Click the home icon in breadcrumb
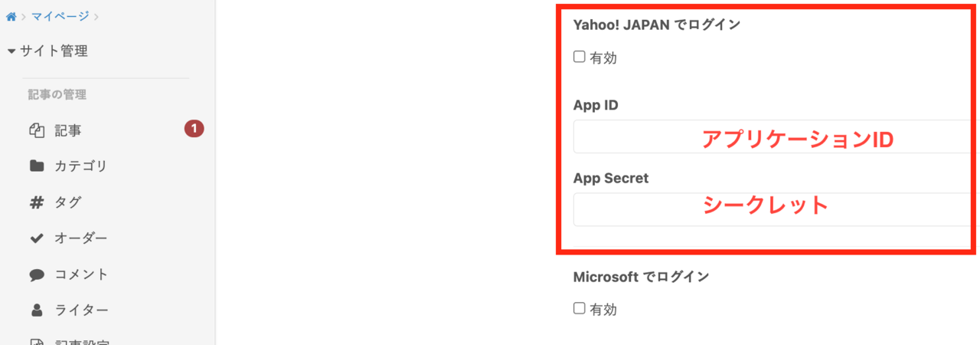980x345 pixels. click(11, 16)
